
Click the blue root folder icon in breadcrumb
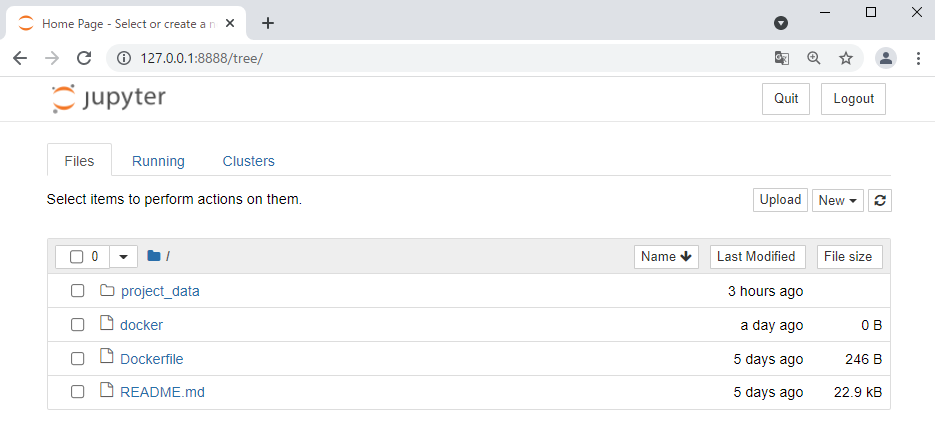(154, 256)
